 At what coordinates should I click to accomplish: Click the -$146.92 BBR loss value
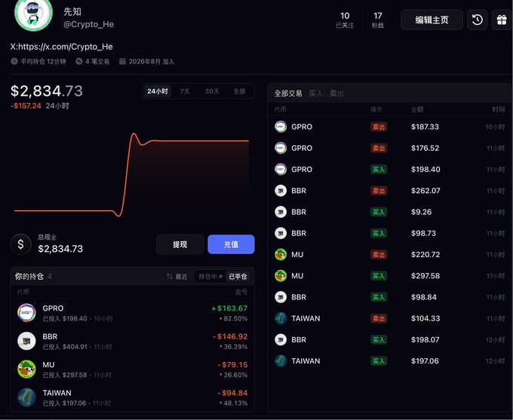click(x=230, y=336)
